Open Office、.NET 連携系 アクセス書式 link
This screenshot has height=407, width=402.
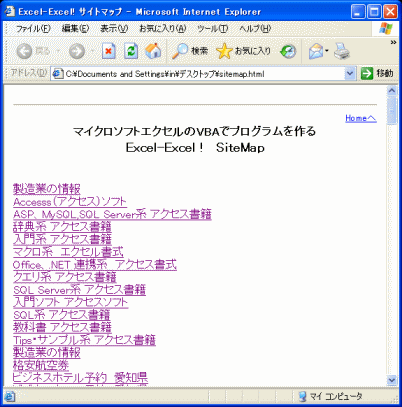(95, 265)
